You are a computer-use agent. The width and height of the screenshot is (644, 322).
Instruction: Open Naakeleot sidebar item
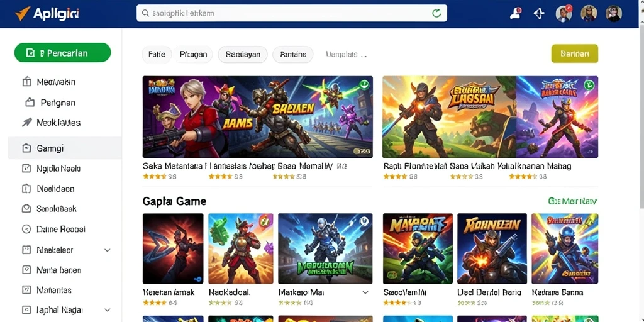[55, 250]
